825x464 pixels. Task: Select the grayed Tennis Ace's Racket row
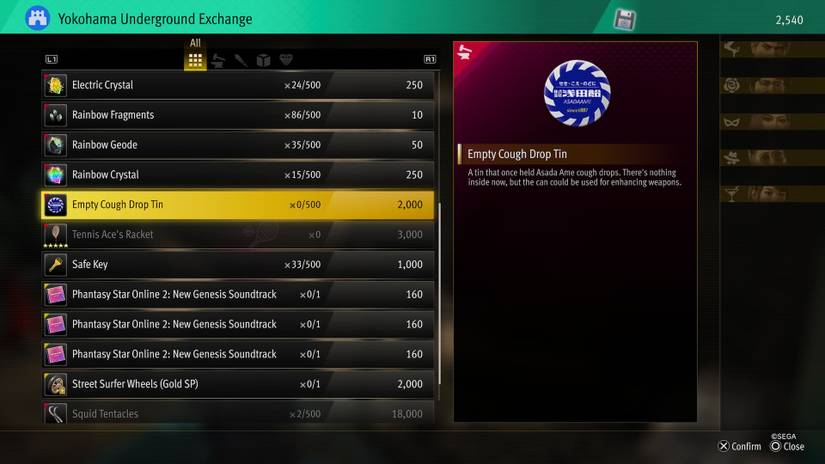tap(238, 235)
